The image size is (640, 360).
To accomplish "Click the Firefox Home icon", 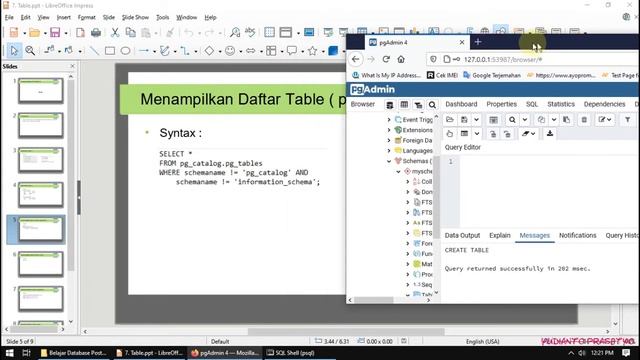I will tap(401, 59).
